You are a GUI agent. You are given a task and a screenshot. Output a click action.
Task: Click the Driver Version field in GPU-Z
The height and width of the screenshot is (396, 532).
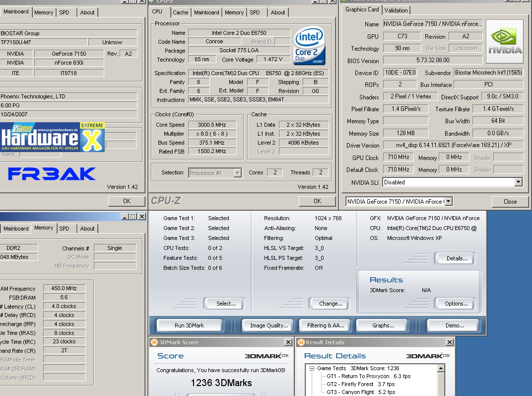(453, 145)
